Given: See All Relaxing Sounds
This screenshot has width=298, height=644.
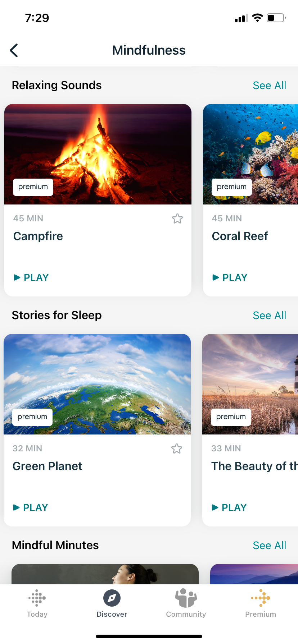Looking at the screenshot, I should pyautogui.click(x=269, y=86).
